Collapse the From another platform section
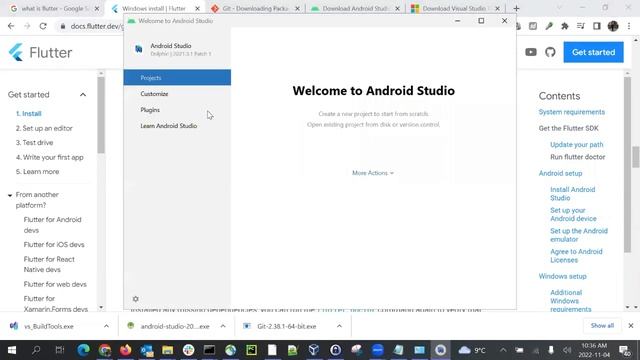The width and height of the screenshot is (640, 360). 10,195
